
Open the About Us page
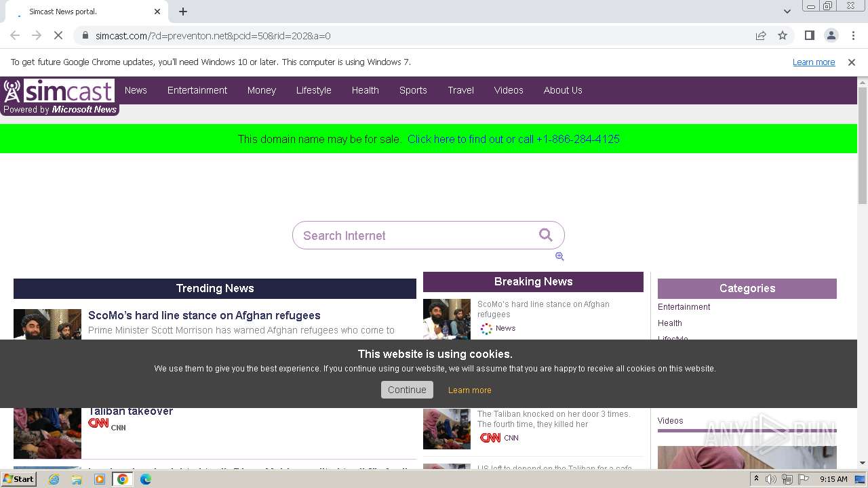coord(563,90)
